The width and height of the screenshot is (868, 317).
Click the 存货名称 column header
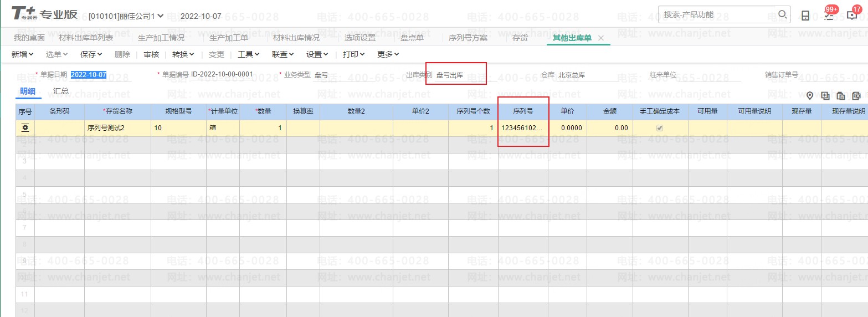[117, 111]
